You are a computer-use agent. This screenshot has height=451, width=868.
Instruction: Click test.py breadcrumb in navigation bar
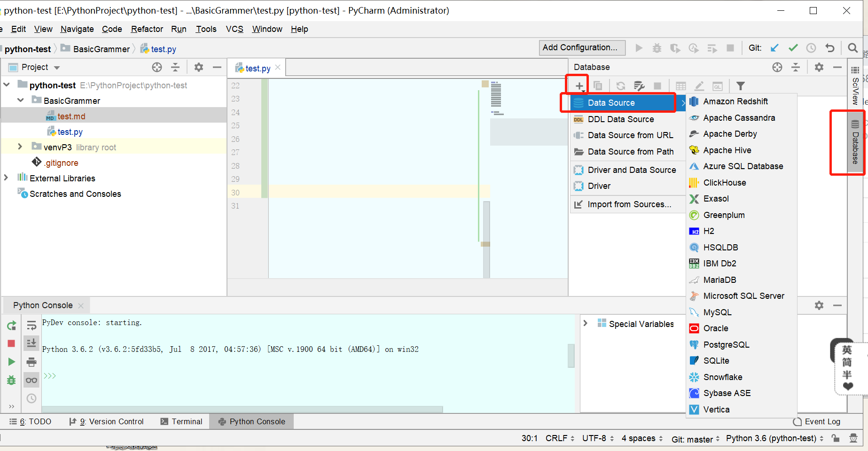(x=158, y=49)
